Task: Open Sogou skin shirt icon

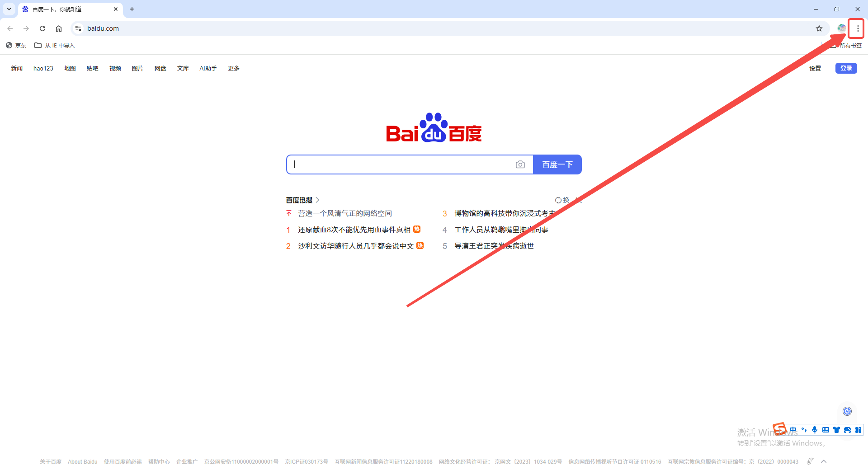Action: [836, 430]
